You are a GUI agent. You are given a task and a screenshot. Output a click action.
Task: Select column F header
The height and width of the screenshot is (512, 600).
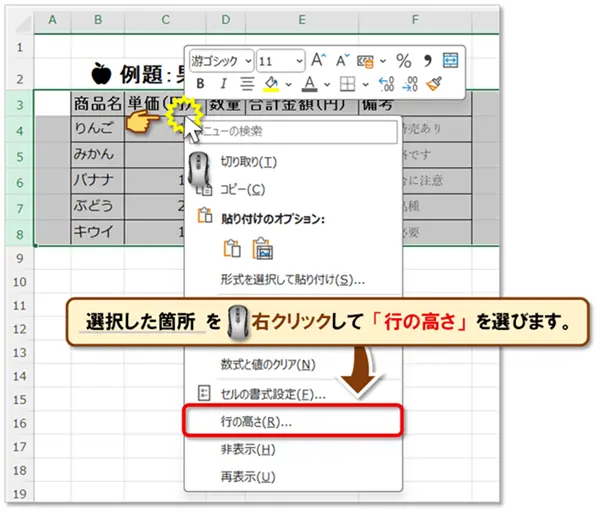pos(415,20)
